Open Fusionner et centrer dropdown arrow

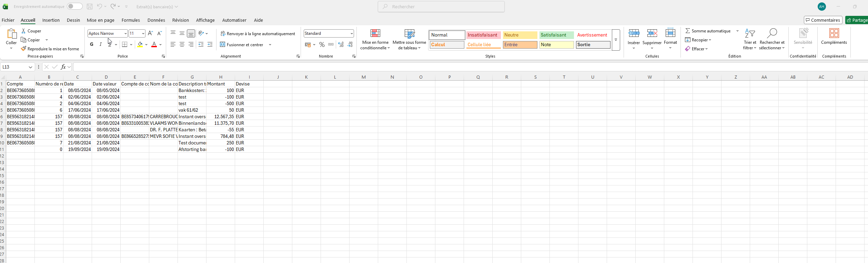pos(270,45)
